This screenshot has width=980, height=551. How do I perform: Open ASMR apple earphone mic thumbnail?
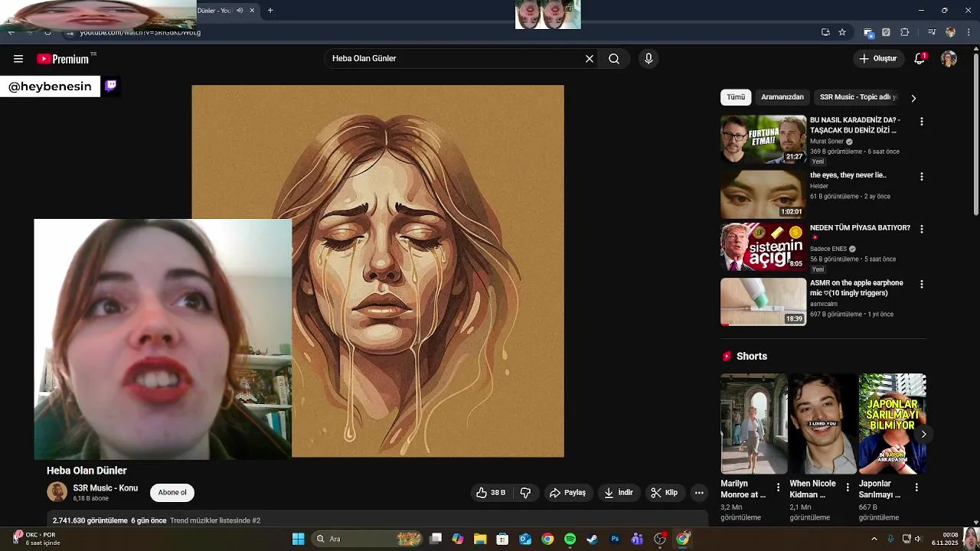[763, 302]
